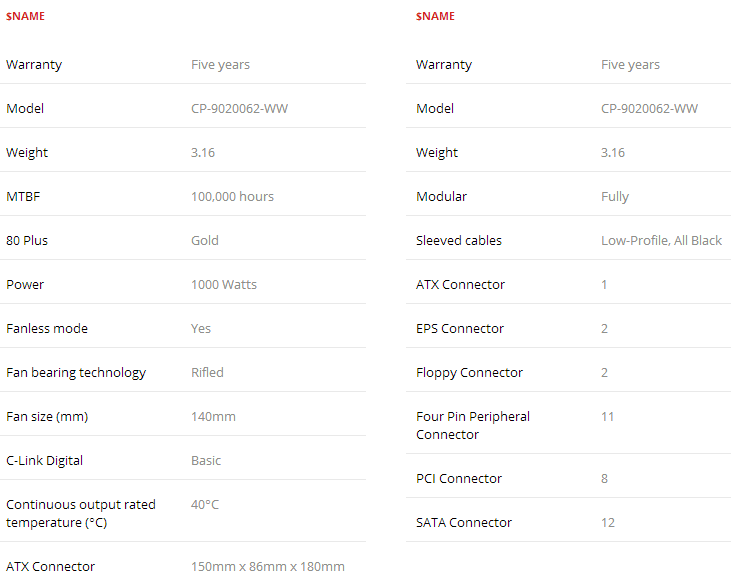731x578 pixels.
Task: Click the 150mm x 86mm x 180mm dimensions
Action: click(268, 566)
